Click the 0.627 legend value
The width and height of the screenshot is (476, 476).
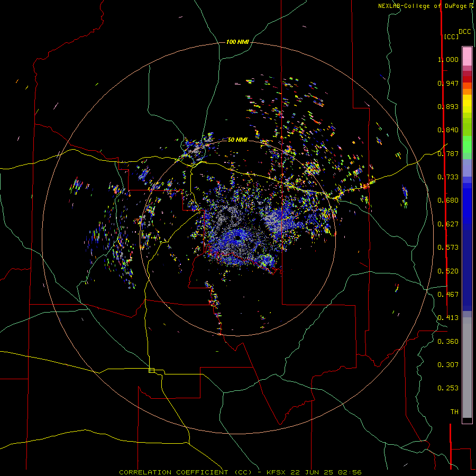pyautogui.click(x=448, y=224)
